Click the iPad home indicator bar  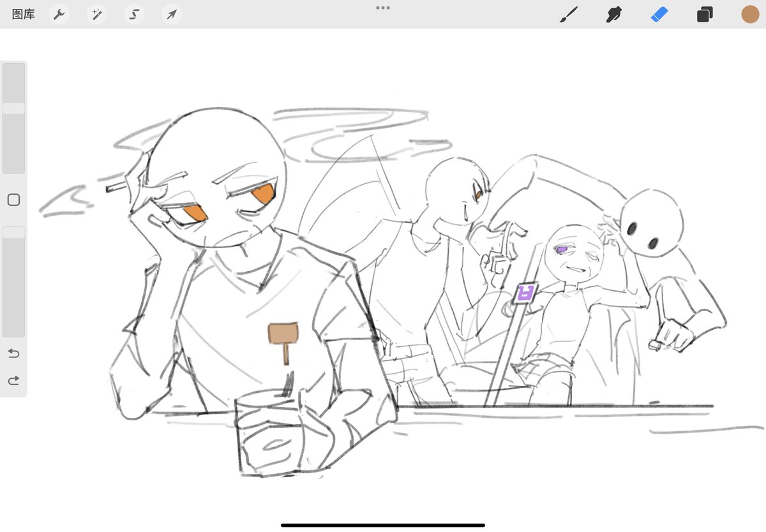[383, 525]
